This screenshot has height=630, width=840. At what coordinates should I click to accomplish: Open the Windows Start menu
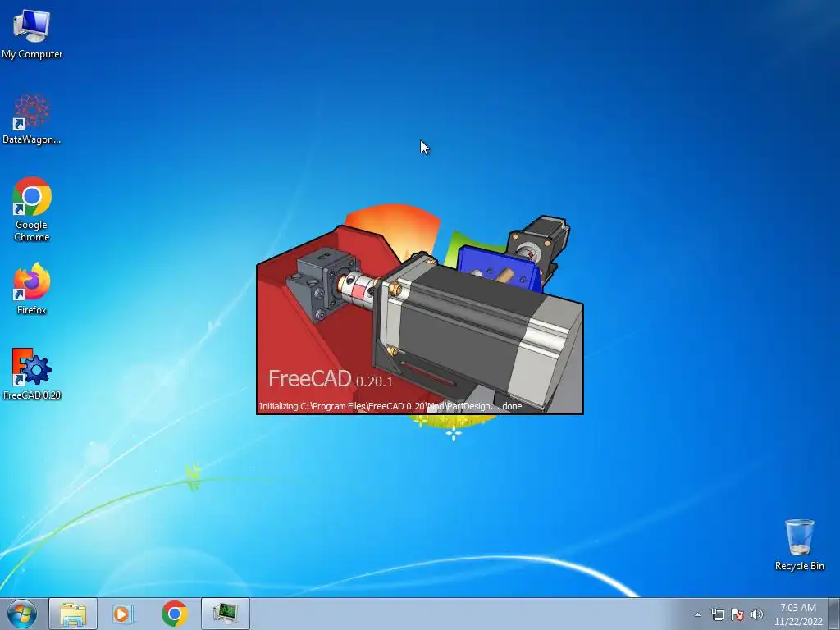22,614
